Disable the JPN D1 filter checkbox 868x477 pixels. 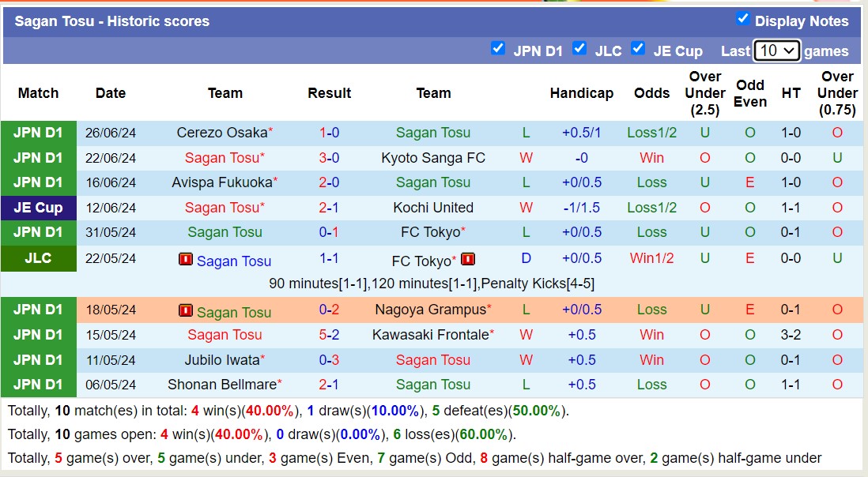tap(498, 48)
